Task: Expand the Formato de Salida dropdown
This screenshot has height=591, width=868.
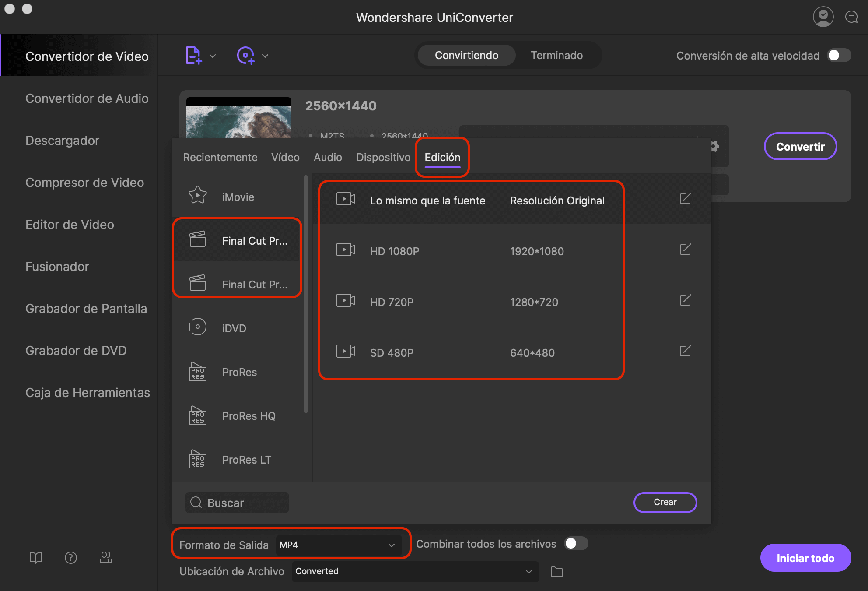Action: click(x=338, y=545)
